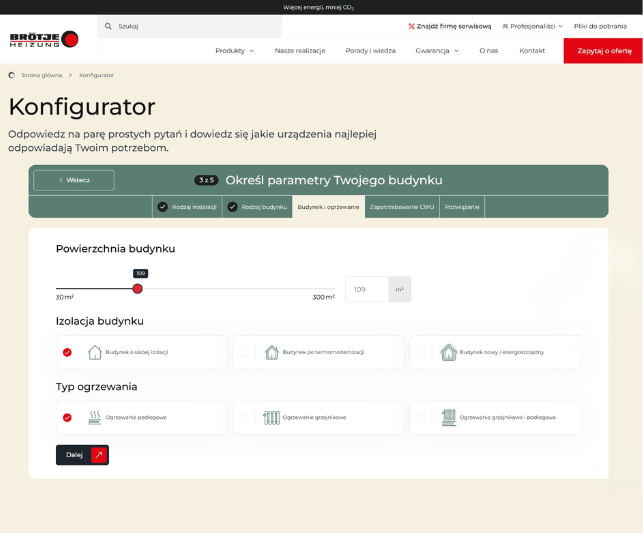Click the search magnifier icon

click(108, 26)
